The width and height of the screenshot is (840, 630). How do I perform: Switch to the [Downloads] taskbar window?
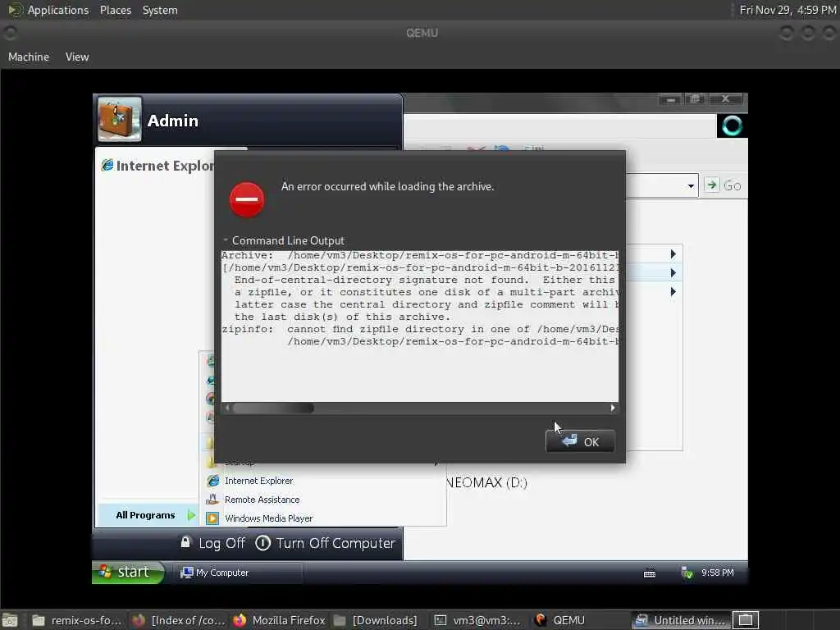coord(376,620)
